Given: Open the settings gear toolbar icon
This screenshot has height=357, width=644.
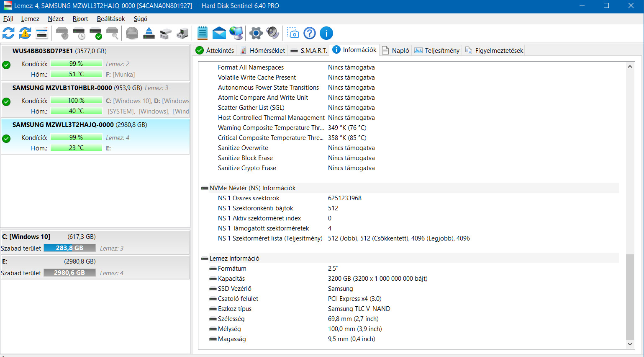Looking at the screenshot, I should (x=256, y=33).
